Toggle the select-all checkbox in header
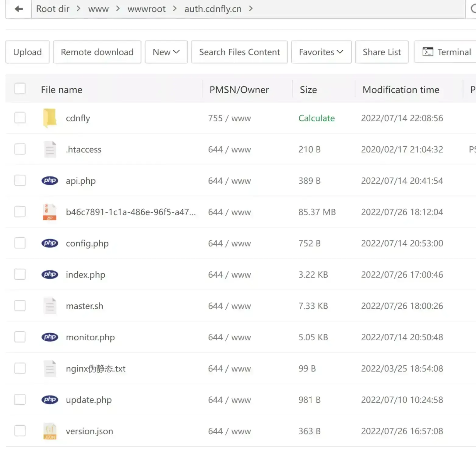The height and width of the screenshot is (454, 476). click(20, 89)
